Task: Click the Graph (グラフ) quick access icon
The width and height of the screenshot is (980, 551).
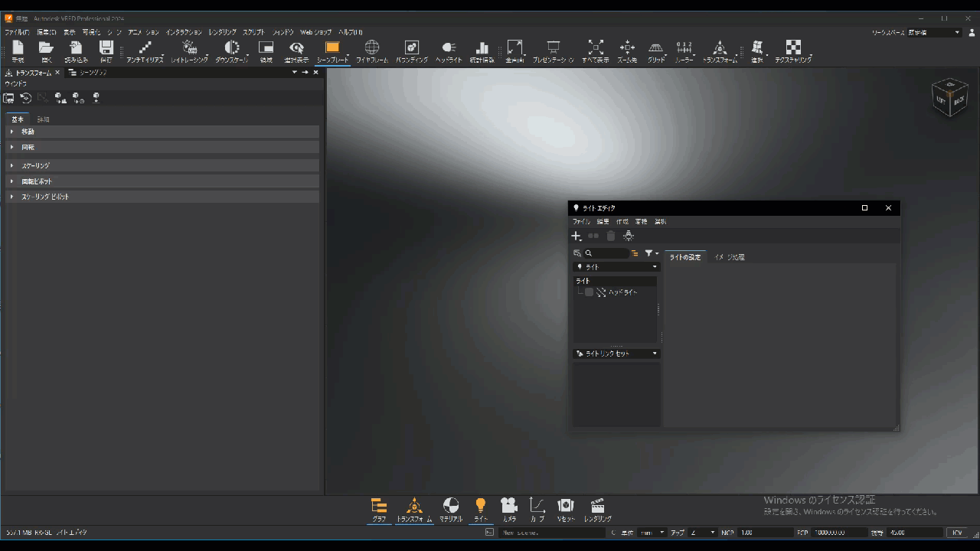Action: [x=379, y=510]
